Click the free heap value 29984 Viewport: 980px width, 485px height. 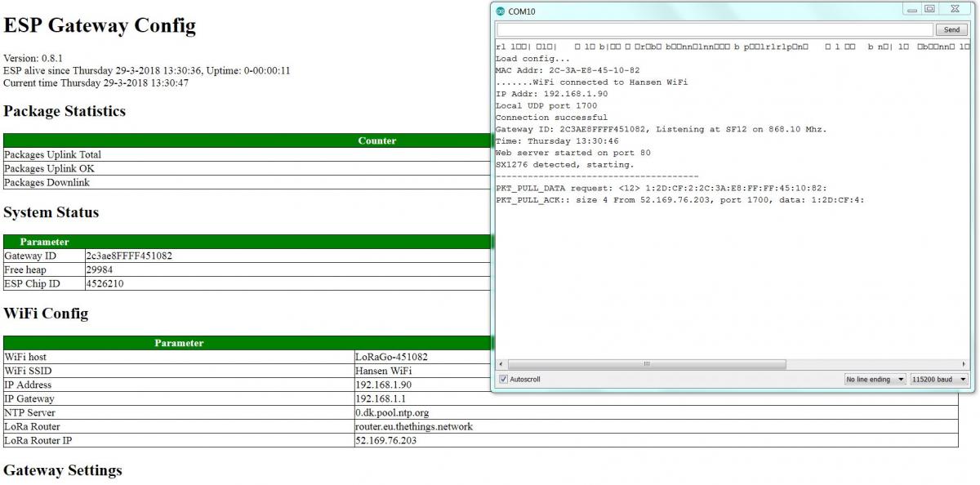tap(101, 269)
